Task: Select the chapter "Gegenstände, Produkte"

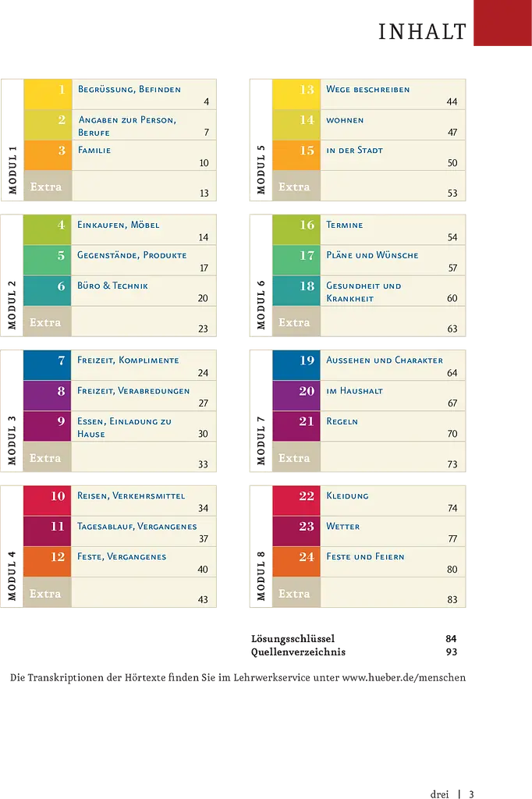Action: click(x=132, y=255)
